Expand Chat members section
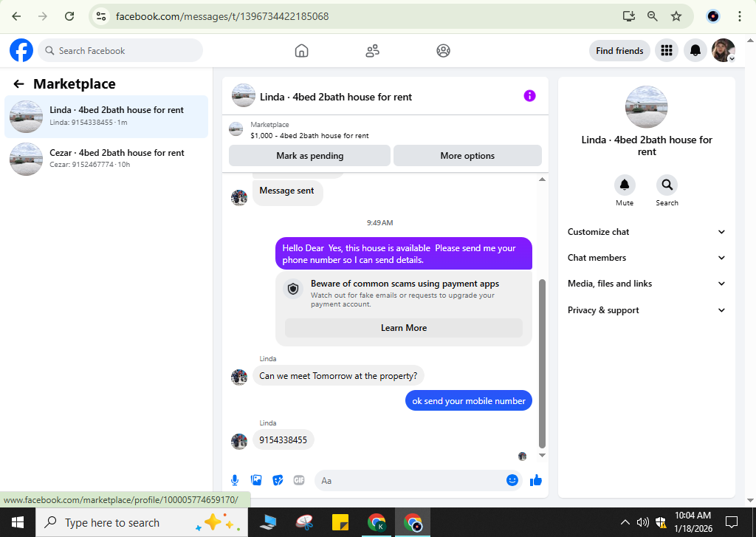The width and height of the screenshot is (756, 537). coord(647,258)
